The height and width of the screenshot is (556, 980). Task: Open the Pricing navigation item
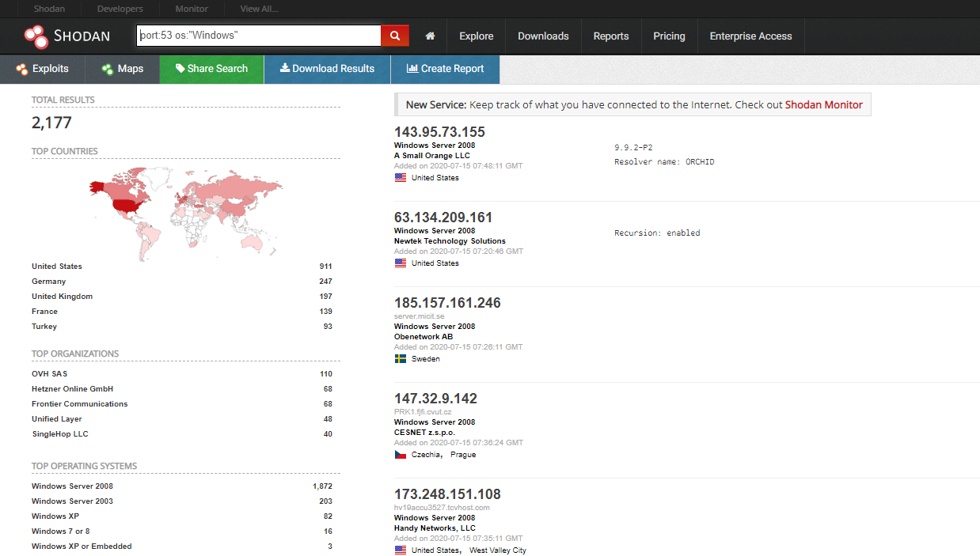669,36
